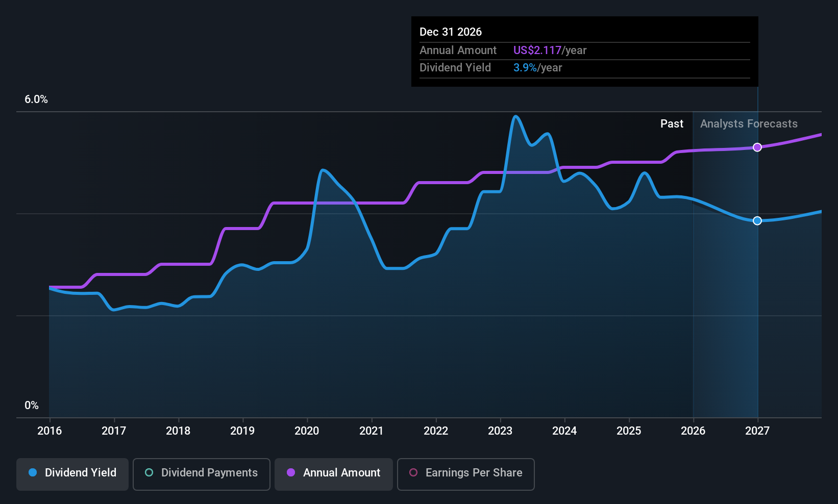Click the teal Dividend Payments legend circle

coord(149,472)
